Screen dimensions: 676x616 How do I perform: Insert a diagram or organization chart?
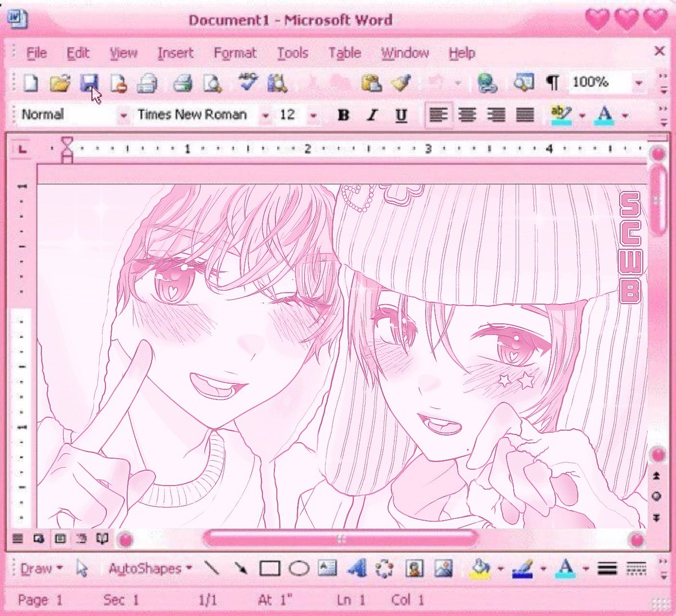click(385, 569)
